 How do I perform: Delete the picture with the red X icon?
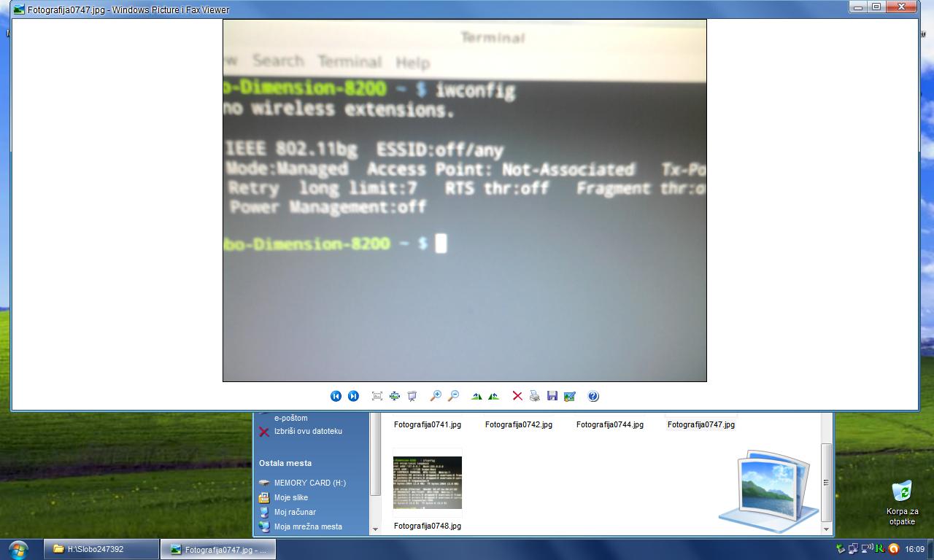(x=517, y=396)
